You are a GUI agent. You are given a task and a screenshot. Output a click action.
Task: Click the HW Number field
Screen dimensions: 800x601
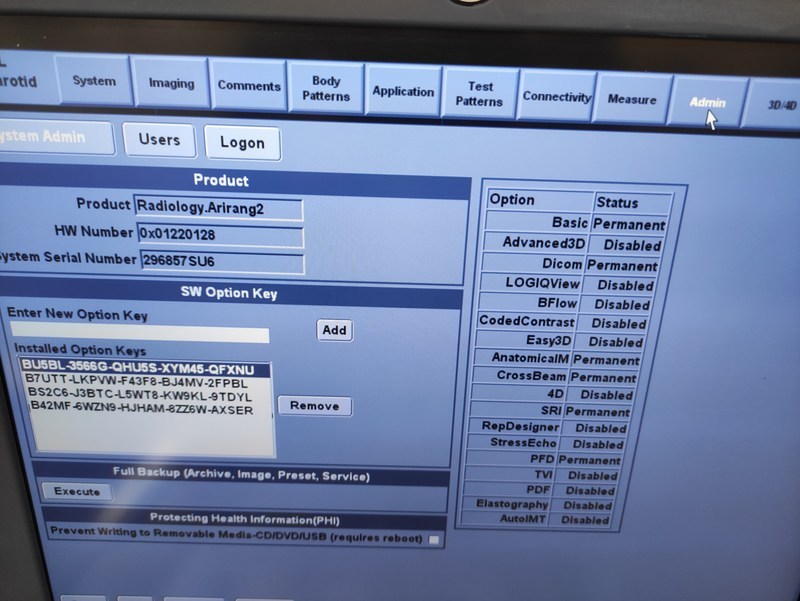point(221,235)
